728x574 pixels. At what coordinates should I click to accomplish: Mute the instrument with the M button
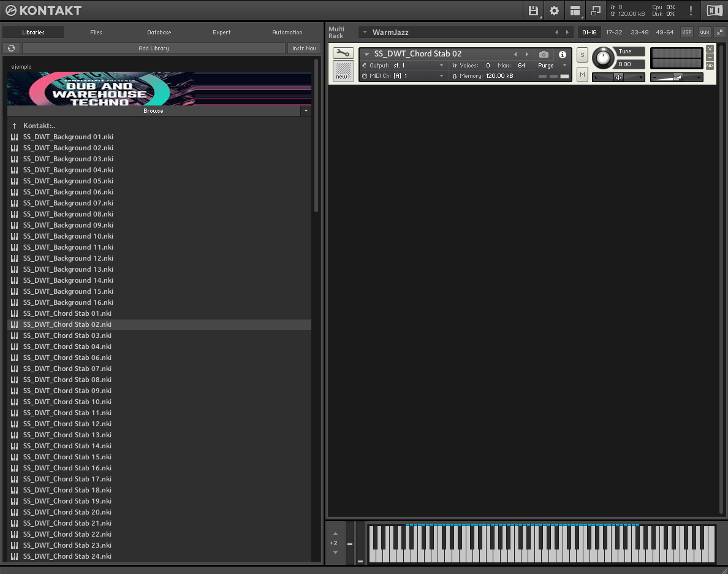[x=582, y=74]
